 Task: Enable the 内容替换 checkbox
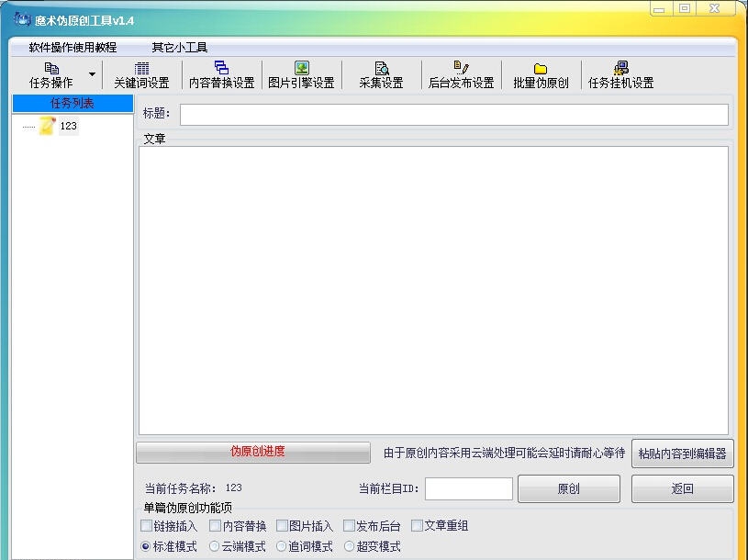[215, 526]
